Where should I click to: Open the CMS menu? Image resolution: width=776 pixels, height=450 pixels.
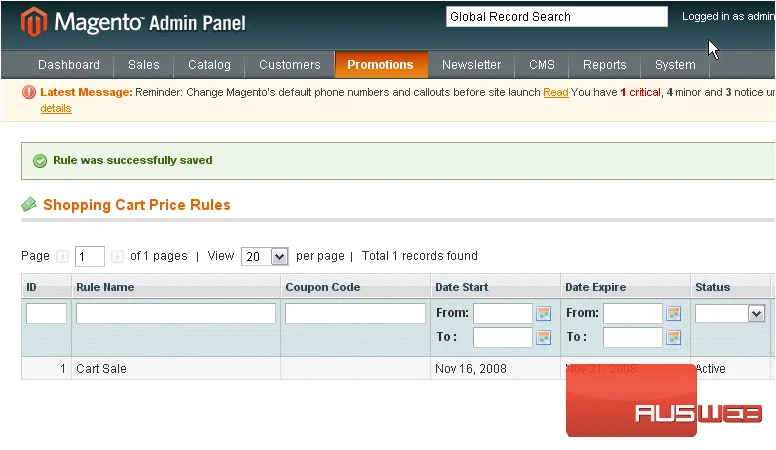tap(541, 65)
